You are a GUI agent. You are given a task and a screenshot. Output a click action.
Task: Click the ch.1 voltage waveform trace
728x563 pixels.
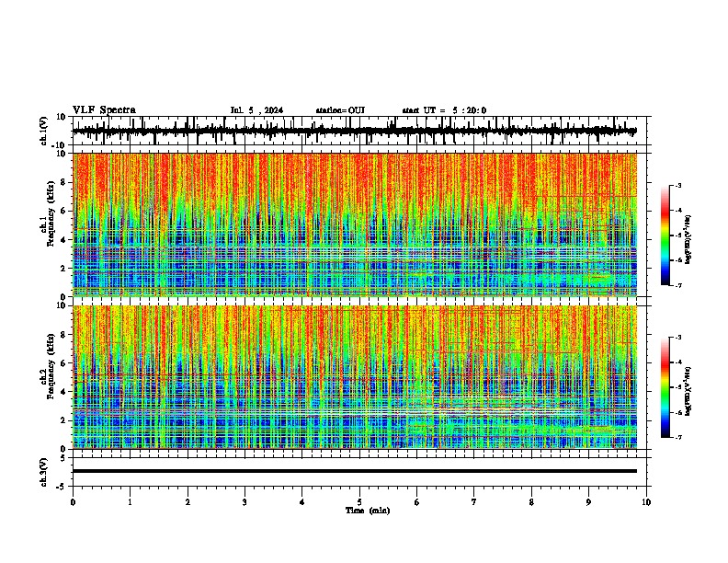355,131
